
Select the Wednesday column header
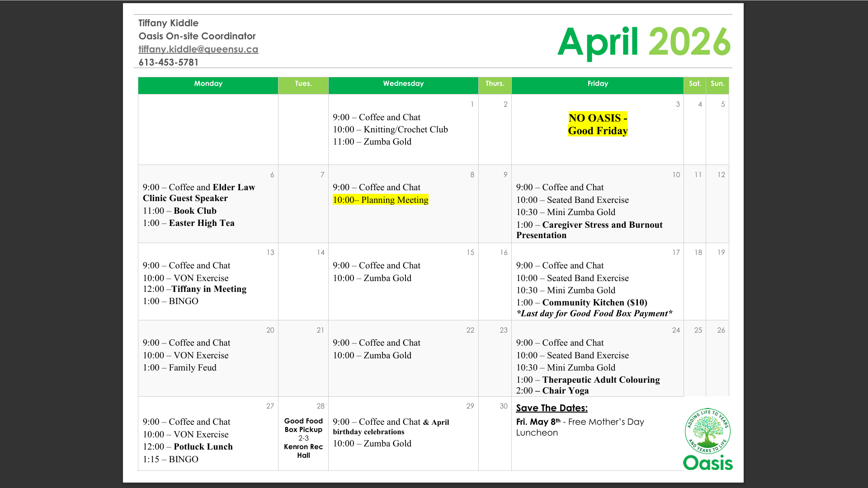click(x=403, y=84)
